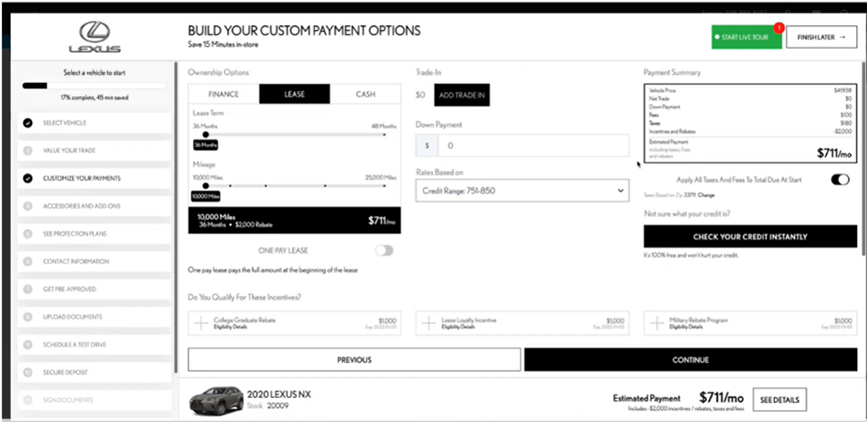Click the Payment Summary box

point(750,124)
